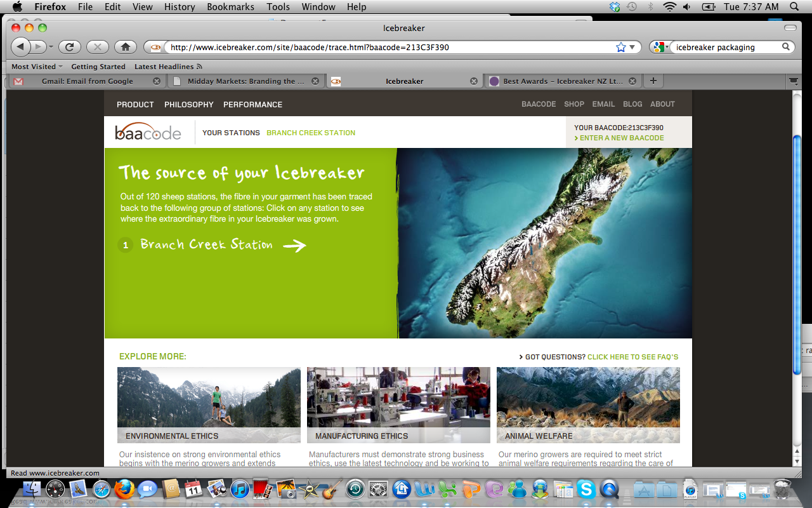Image resolution: width=812 pixels, height=508 pixels.
Task: Open iChat bubble icon in Dock
Action: point(147,489)
